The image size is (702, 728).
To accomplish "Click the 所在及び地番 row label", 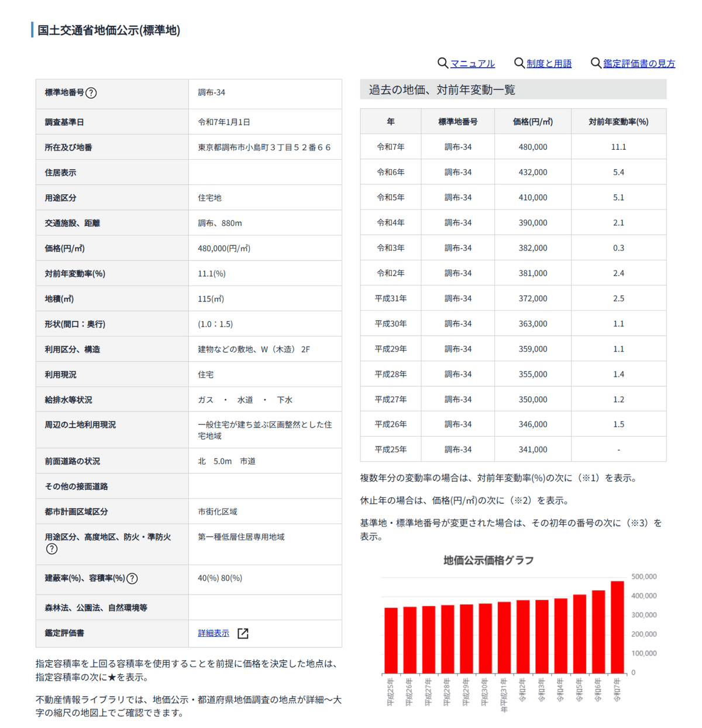I will pos(68,147).
